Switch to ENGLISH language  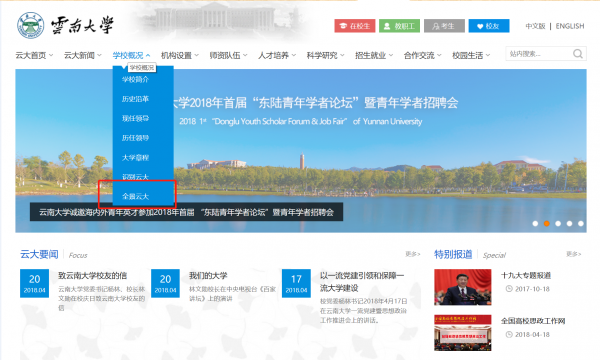[x=570, y=26]
